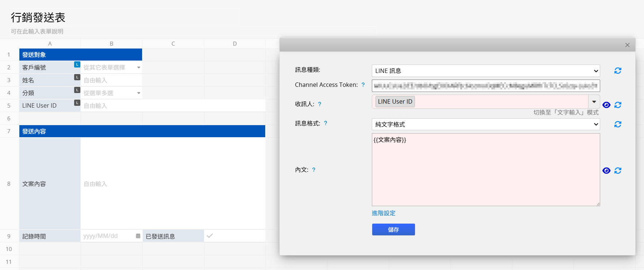Click calendar icon in 記錄時間 date field
The image size is (644, 270).
pyautogui.click(x=138, y=236)
